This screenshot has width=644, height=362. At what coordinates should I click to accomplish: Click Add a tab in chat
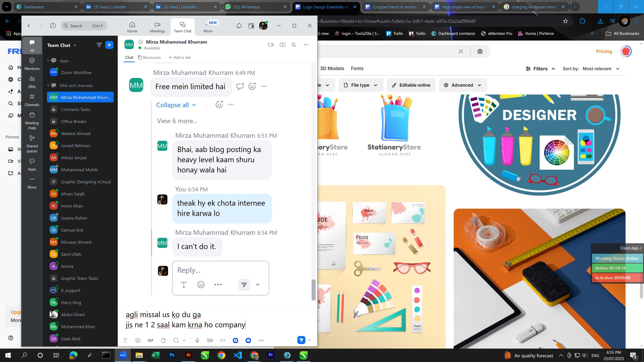[179, 57]
